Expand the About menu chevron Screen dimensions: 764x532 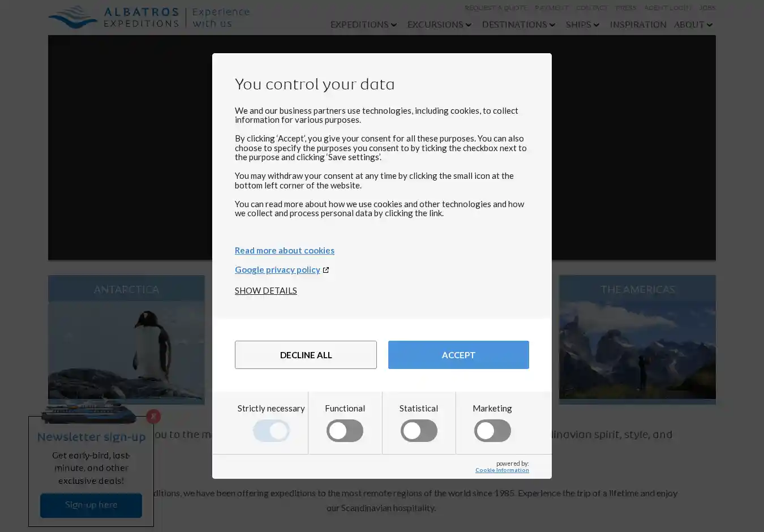[x=709, y=25]
